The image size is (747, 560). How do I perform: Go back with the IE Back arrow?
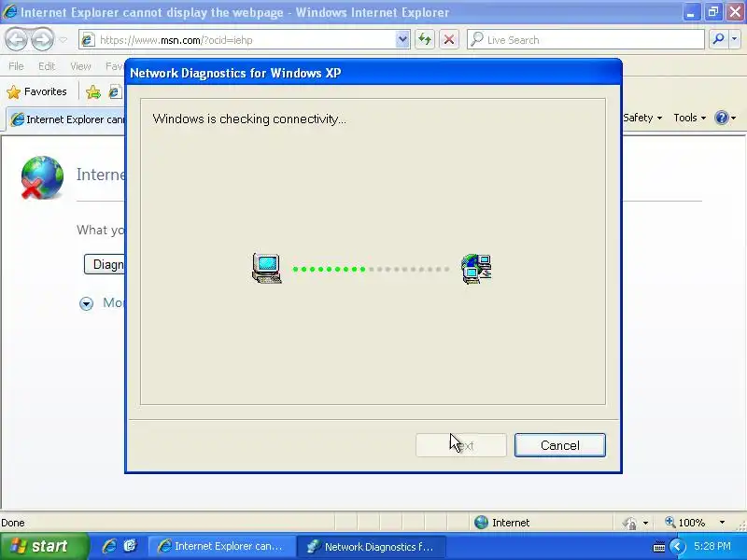pos(17,39)
